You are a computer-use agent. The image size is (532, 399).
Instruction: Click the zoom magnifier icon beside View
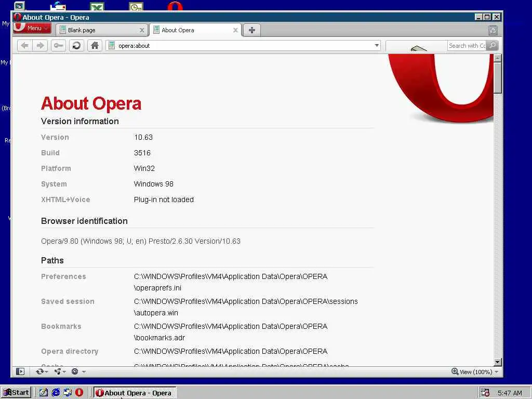(x=455, y=371)
